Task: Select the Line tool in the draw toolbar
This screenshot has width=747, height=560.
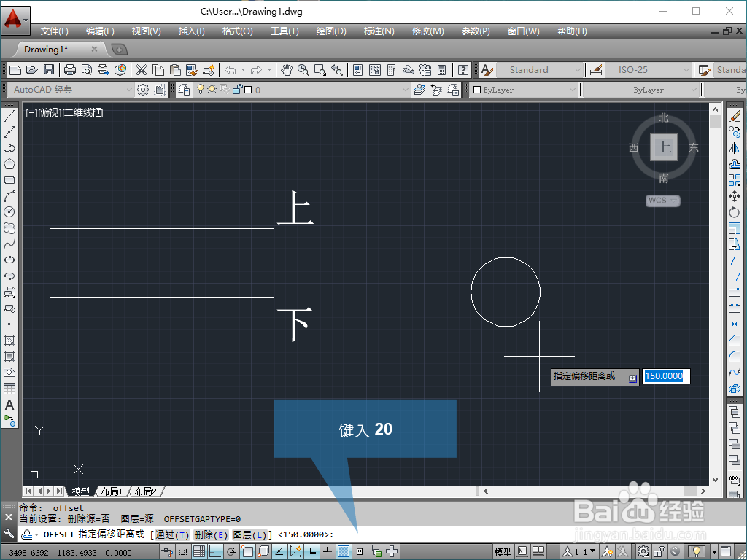Action: coord(9,114)
